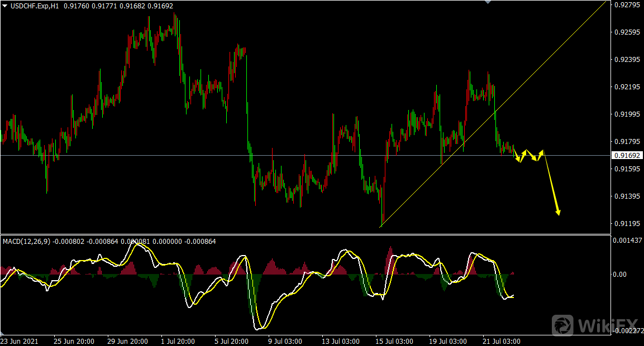The image size is (644, 346).
Task: Click the MACD 0.001437 scale value
Action: click(x=627, y=240)
